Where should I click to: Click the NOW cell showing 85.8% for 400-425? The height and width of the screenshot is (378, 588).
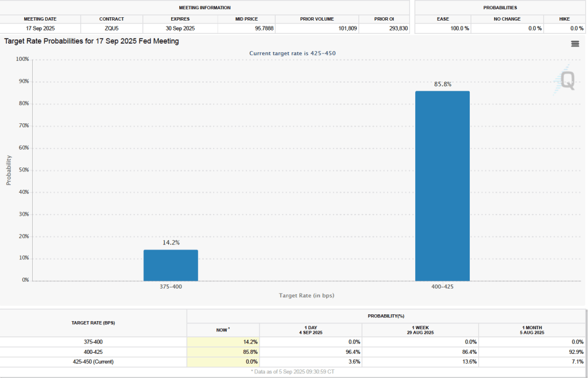click(223, 352)
